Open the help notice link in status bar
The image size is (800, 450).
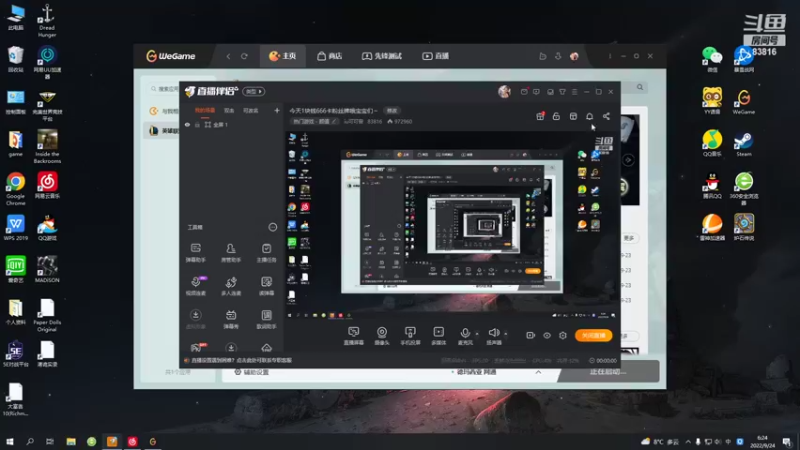click(x=241, y=360)
